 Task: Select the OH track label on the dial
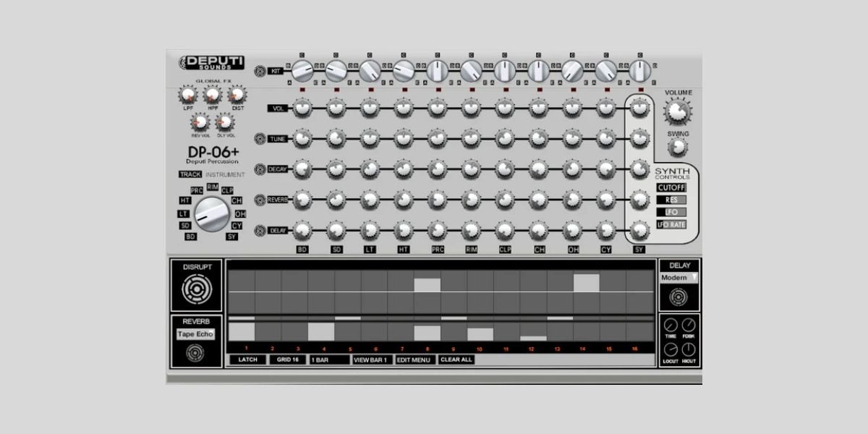[240, 214]
